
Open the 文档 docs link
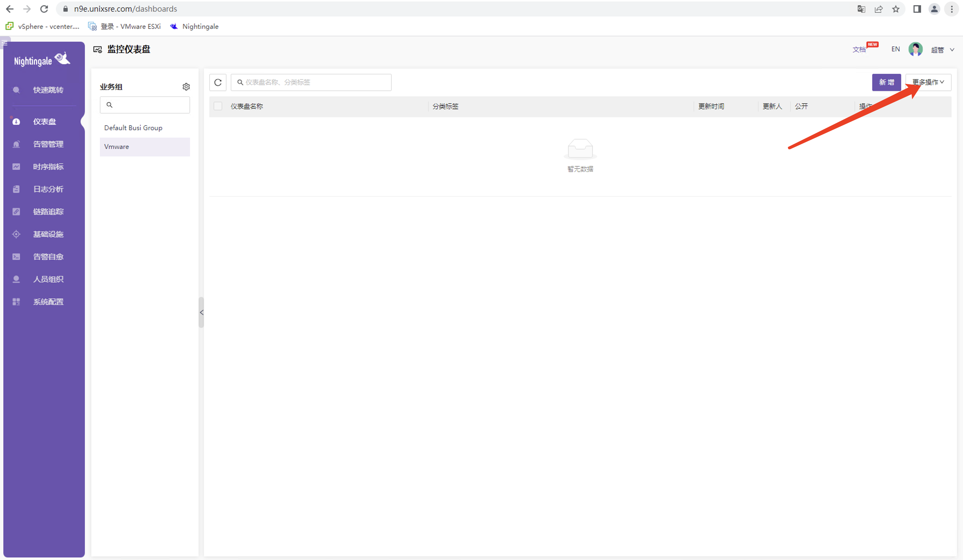(859, 50)
